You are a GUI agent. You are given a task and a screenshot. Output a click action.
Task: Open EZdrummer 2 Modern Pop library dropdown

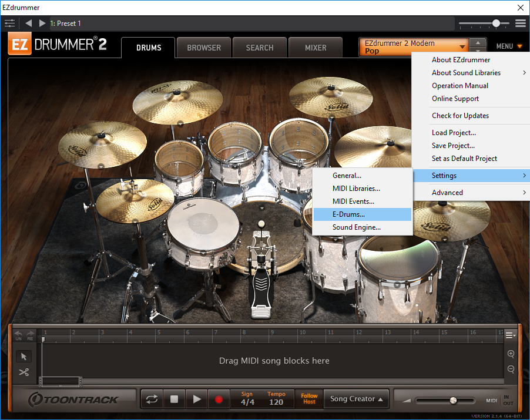tap(414, 47)
